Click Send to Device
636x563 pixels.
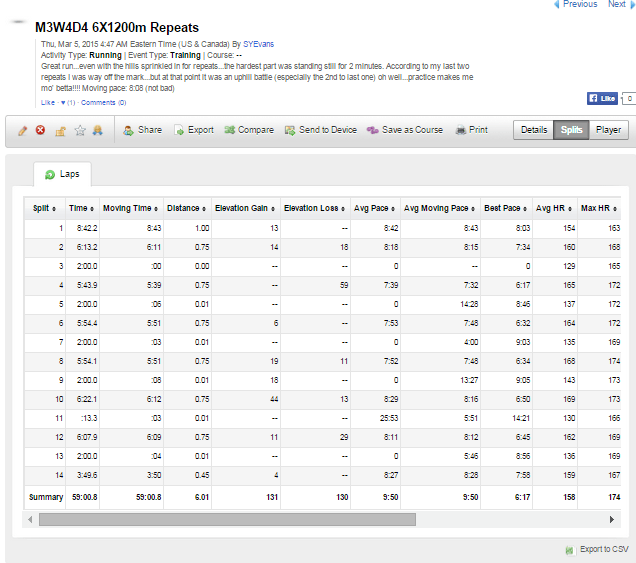coord(320,130)
